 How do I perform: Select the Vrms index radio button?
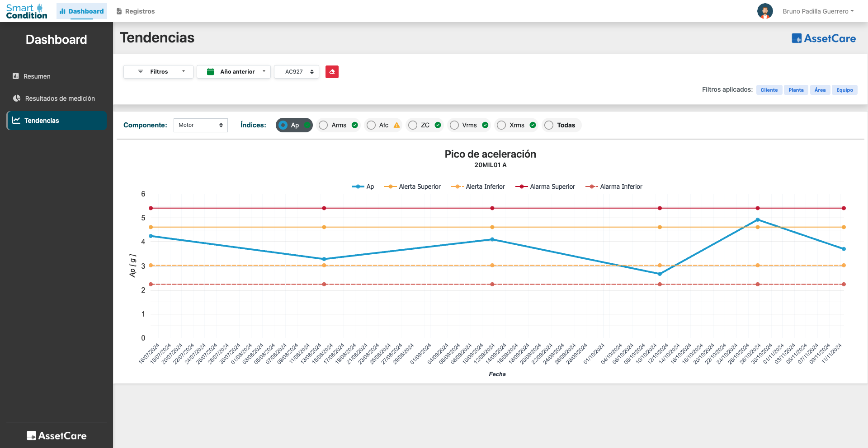[454, 125]
